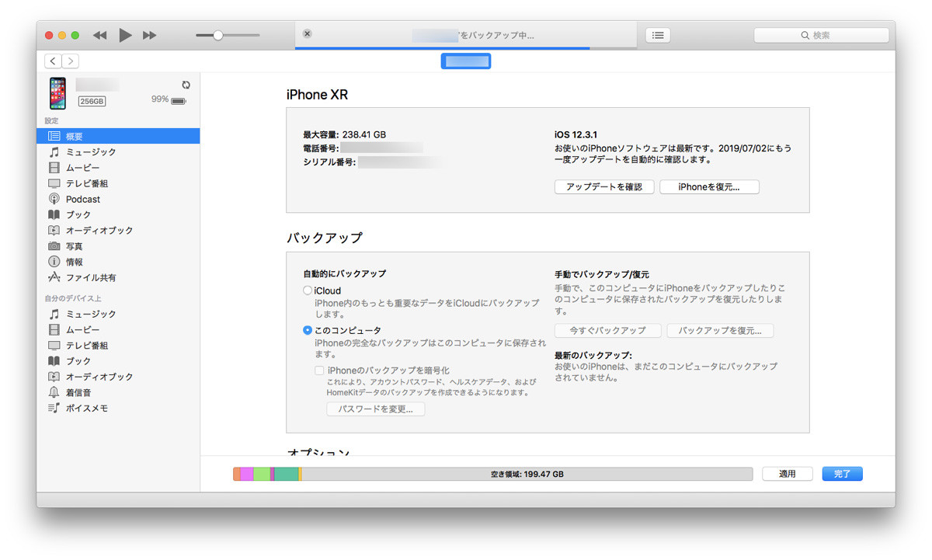The image size is (932, 560).
Task: Click the green zoom window button
Action: point(75,35)
